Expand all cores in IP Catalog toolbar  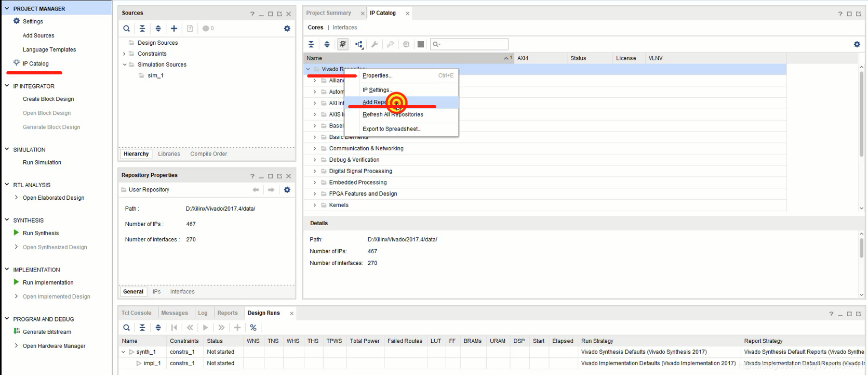(x=327, y=44)
